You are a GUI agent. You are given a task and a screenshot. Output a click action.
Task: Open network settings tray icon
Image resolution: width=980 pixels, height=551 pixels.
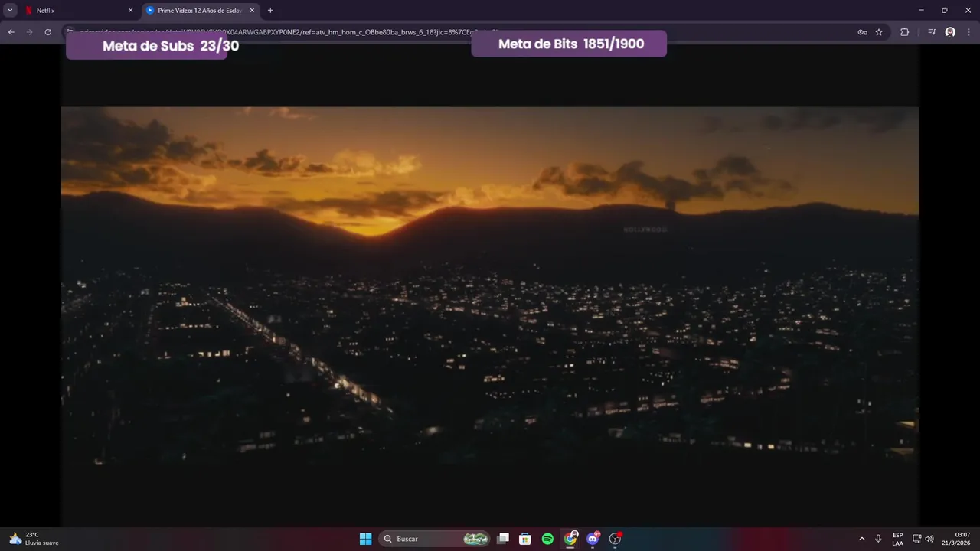coord(916,539)
